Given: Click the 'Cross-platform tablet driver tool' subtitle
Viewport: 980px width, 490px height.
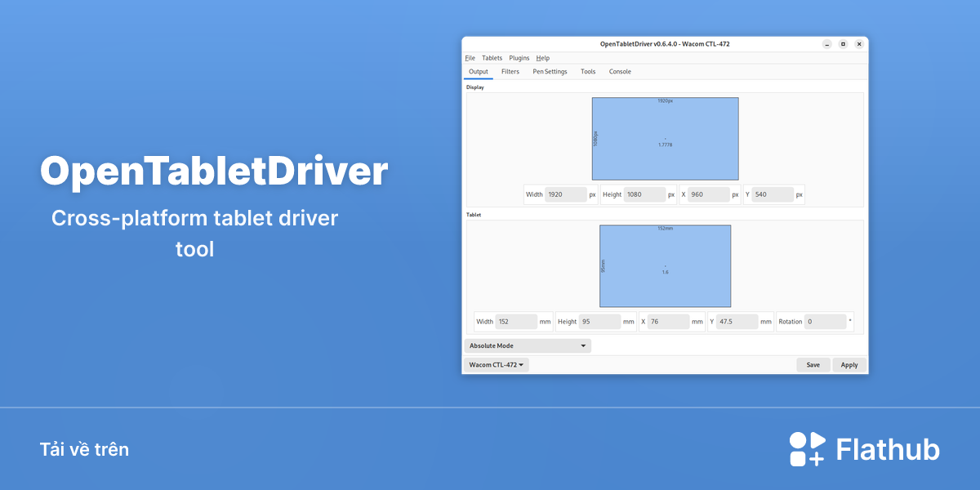Looking at the screenshot, I should tap(194, 234).
